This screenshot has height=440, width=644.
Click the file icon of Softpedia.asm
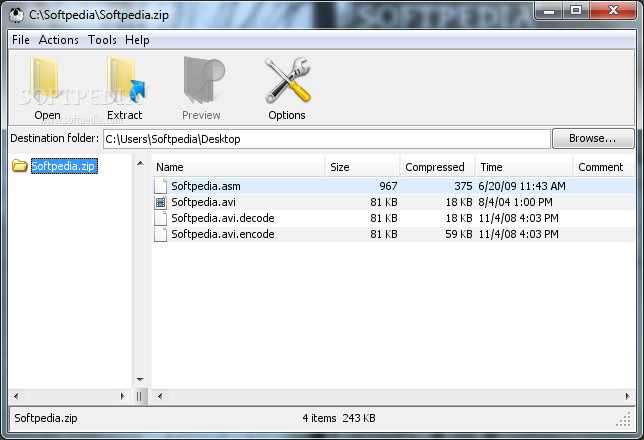160,186
